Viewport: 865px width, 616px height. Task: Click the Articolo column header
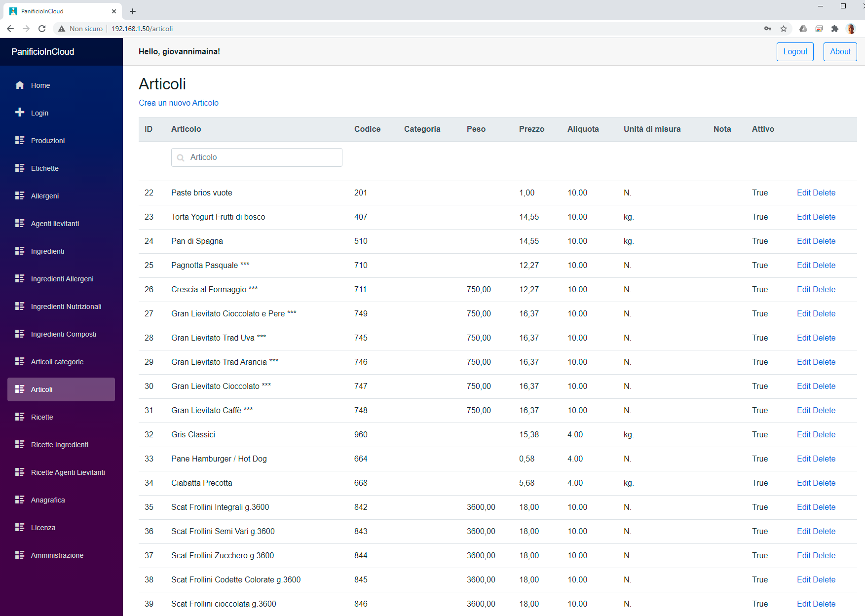pos(186,129)
